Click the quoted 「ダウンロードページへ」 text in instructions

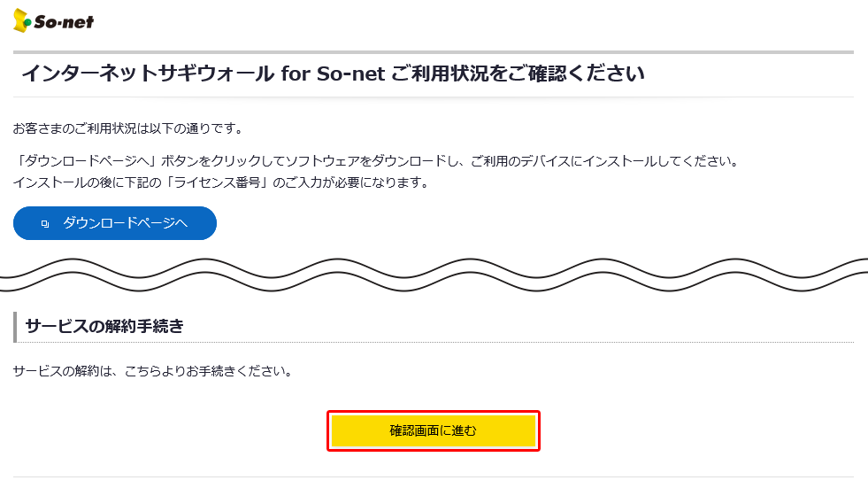pos(84,162)
